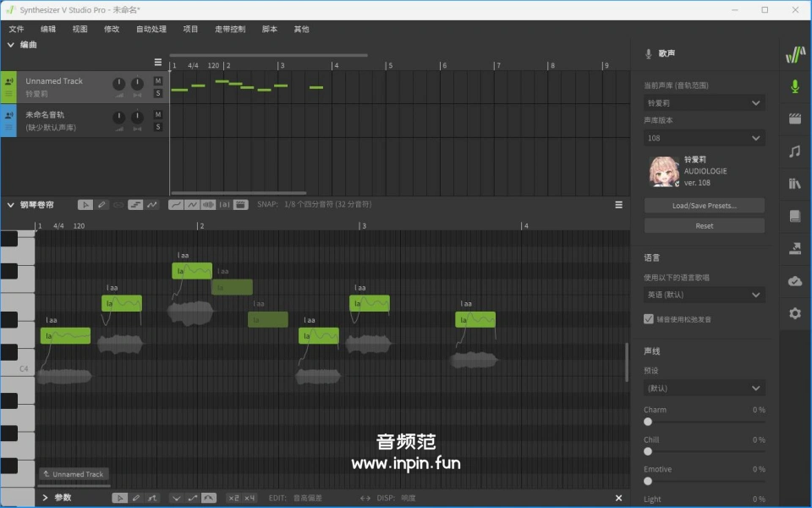The height and width of the screenshot is (508, 812).
Task: Open the 视图 menu
Action: click(x=80, y=29)
